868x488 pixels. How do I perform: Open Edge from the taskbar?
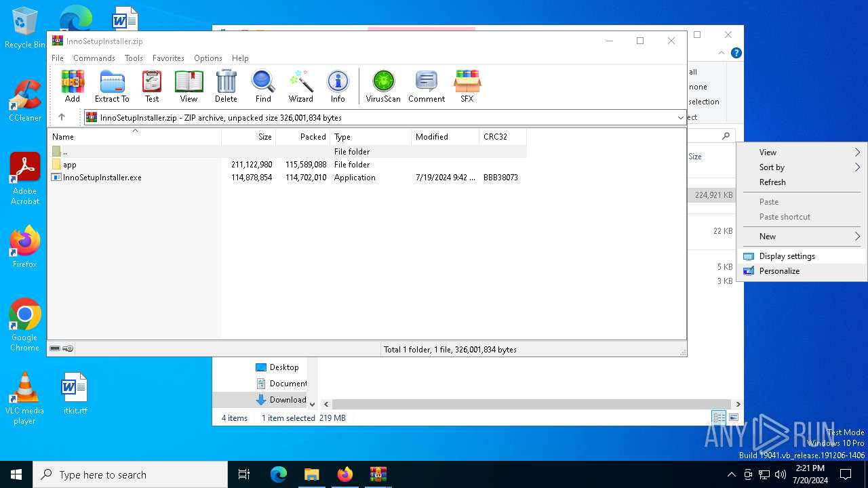[279, 474]
